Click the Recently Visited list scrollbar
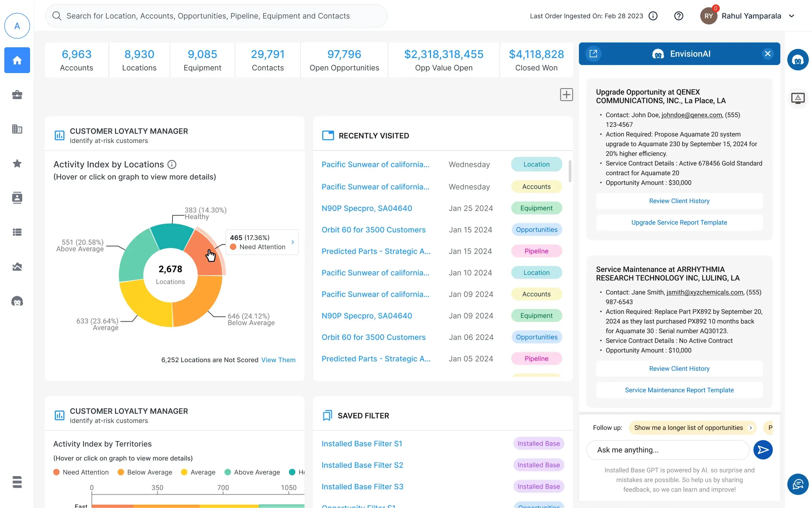Screen dimensions: 812x508 [570, 171]
